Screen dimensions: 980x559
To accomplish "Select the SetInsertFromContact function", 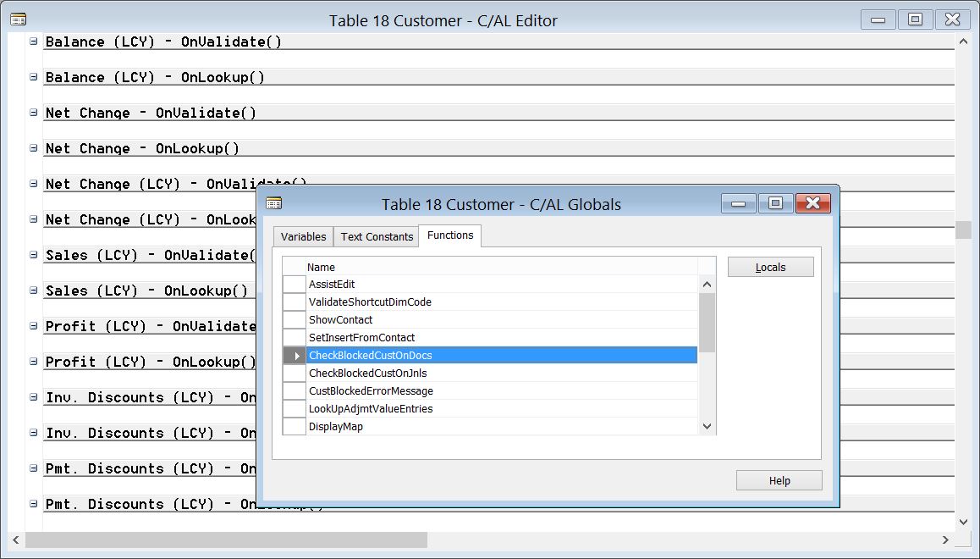I will pos(502,338).
